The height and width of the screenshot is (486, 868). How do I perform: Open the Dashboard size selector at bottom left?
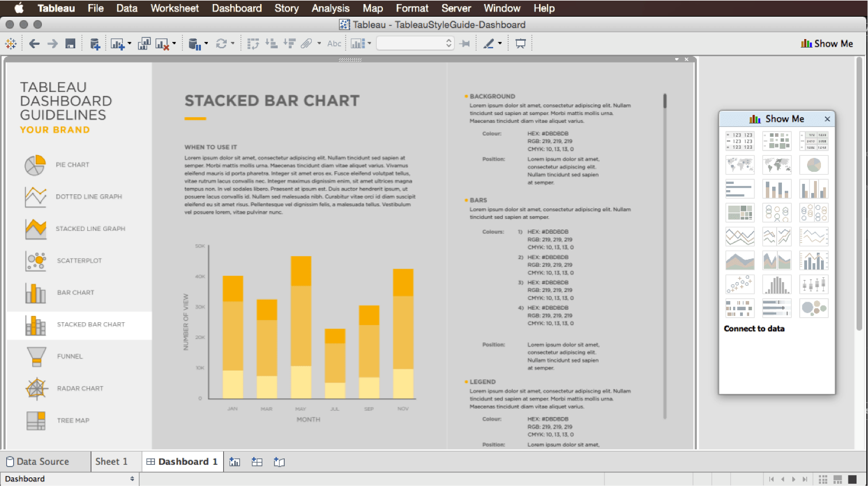70,479
